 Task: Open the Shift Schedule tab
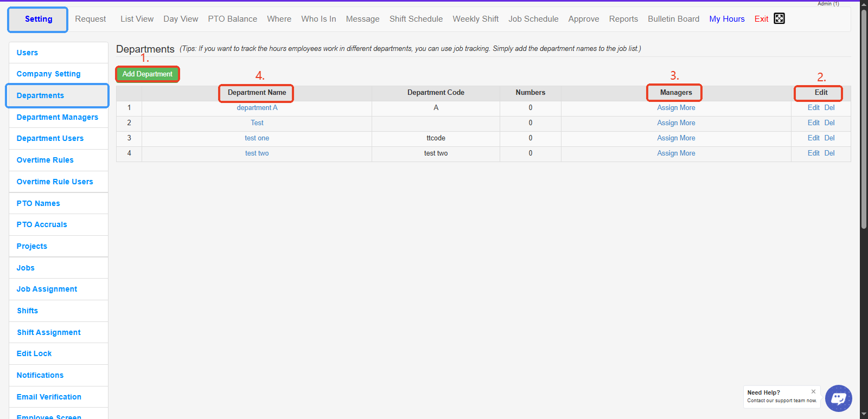(416, 19)
